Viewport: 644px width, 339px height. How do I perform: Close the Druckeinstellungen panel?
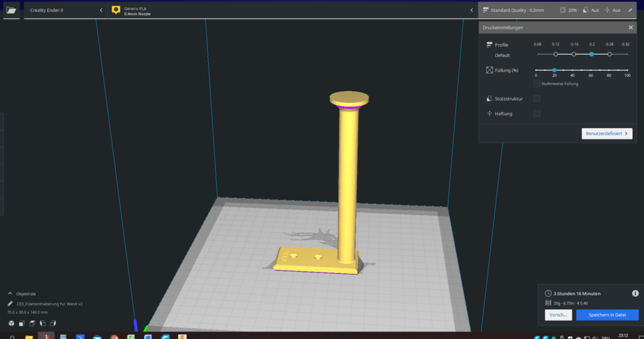[631, 28]
